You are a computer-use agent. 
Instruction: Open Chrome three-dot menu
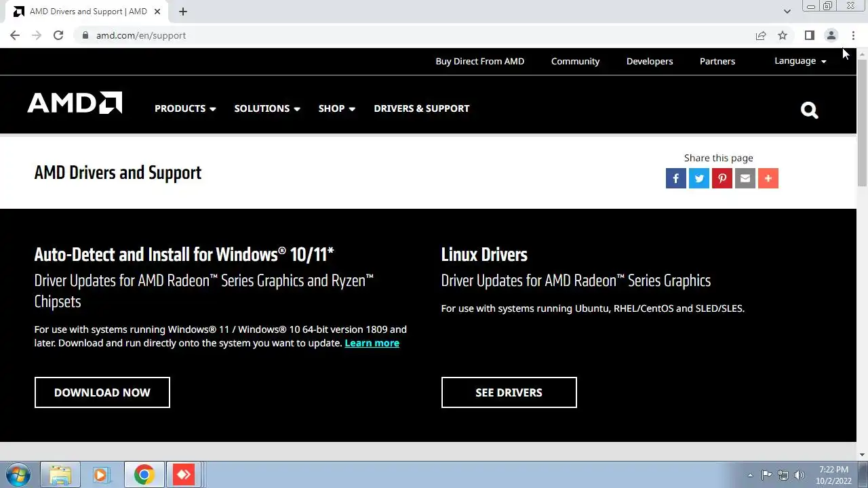853,35
